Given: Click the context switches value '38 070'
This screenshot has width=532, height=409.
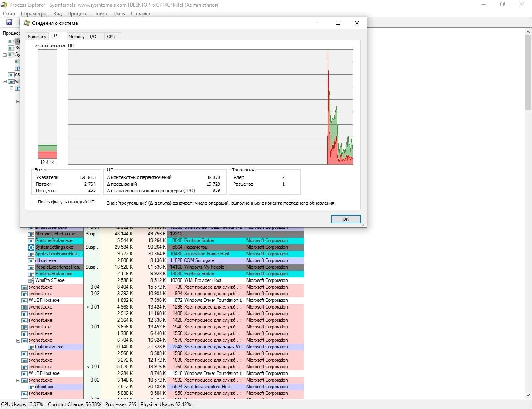Looking at the screenshot, I should (213, 177).
